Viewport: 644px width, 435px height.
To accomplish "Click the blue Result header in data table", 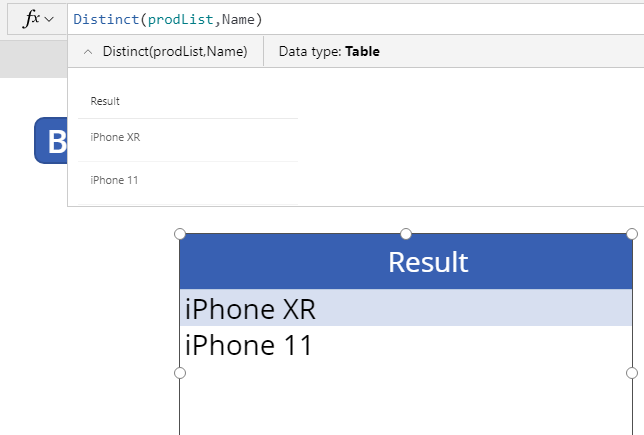I will click(406, 262).
